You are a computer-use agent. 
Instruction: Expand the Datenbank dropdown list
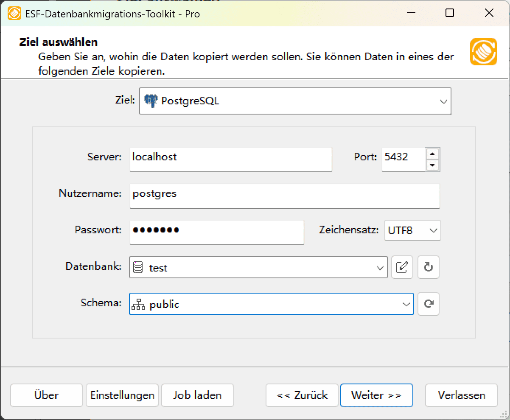[x=379, y=267]
